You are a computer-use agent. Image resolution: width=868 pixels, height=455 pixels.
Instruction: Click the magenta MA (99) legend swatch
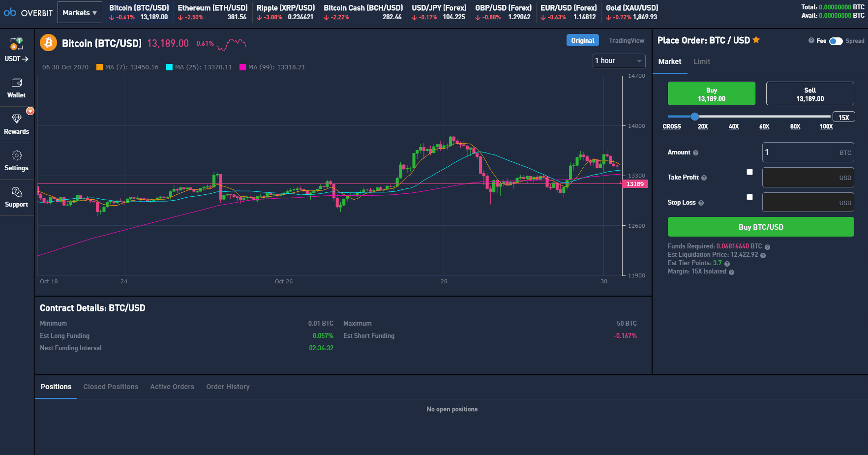point(242,67)
